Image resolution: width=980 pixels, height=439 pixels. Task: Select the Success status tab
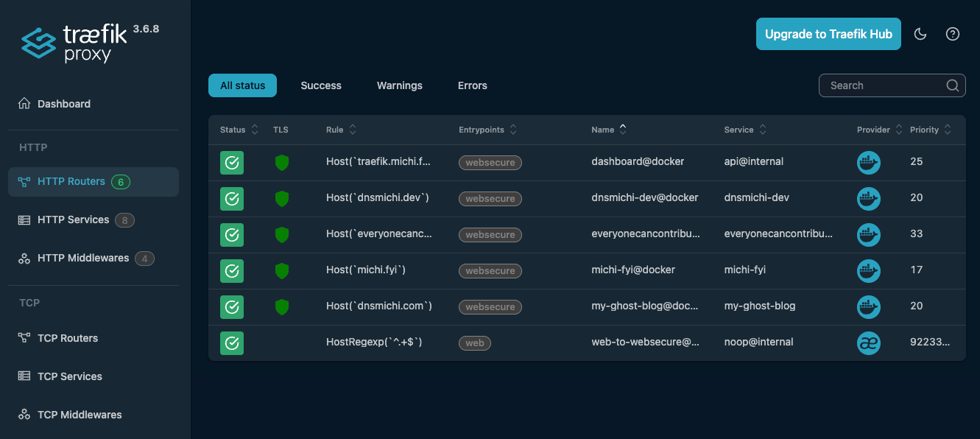click(x=321, y=85)
